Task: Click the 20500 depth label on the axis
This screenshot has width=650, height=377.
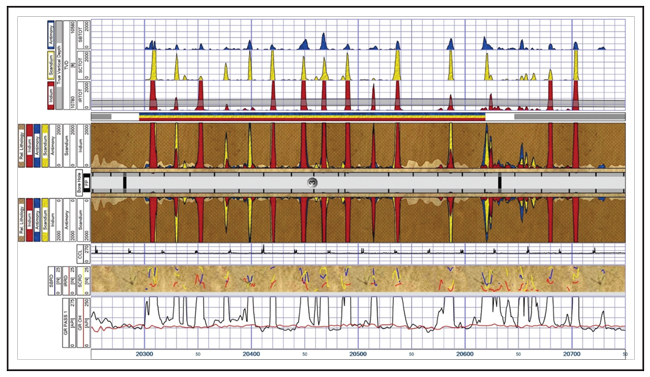Action: point(358,354)
